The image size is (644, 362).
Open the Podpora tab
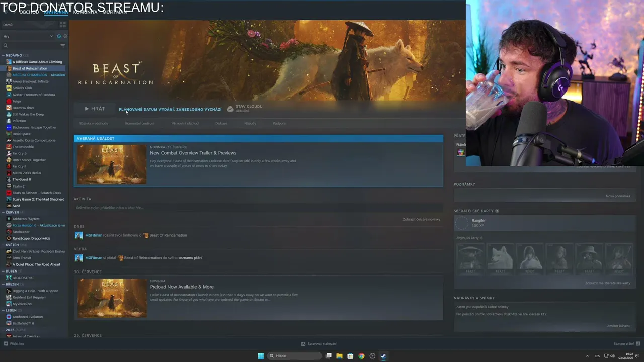(x=279, y=123)
